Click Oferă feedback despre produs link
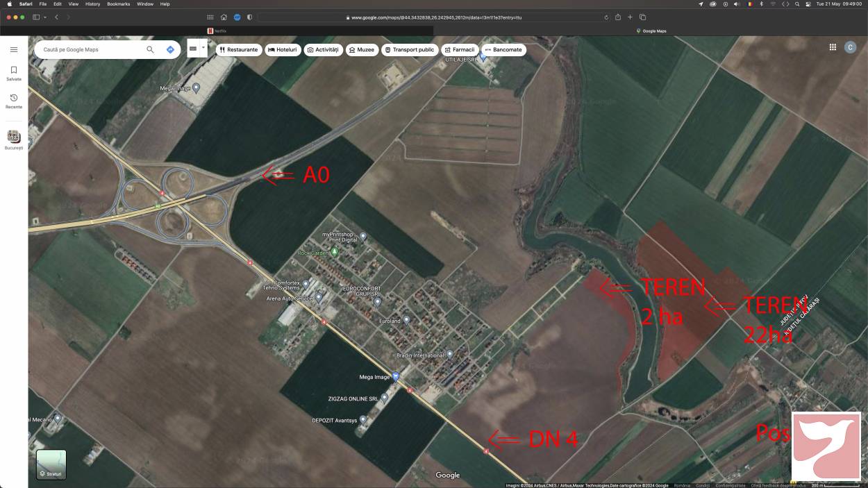 (x=779, y=485)
